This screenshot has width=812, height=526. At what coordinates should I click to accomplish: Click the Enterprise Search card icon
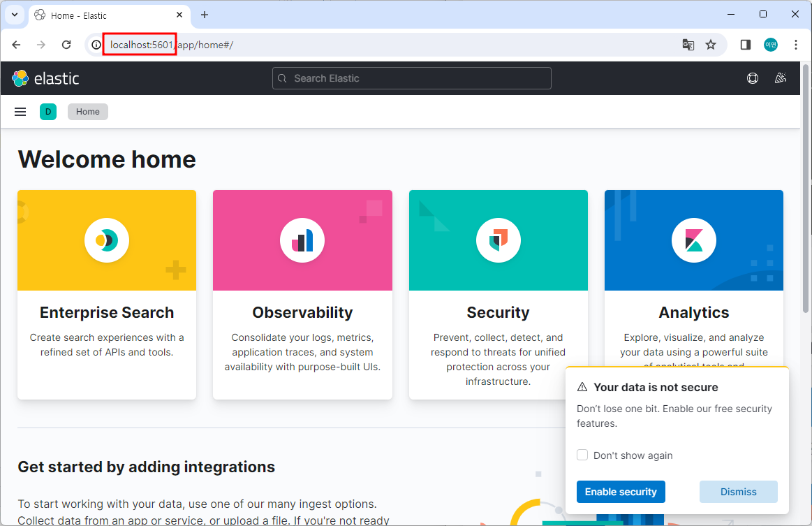(107, 240)
